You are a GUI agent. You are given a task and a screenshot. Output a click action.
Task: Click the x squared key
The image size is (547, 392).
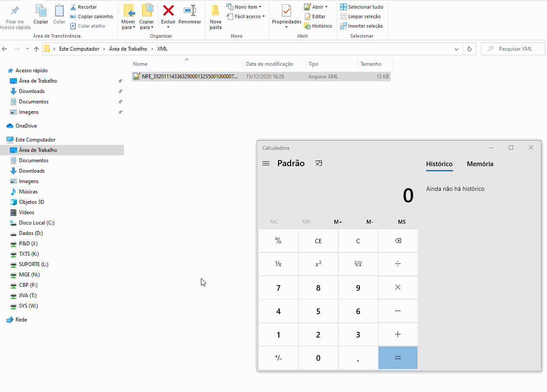pos(318,264)
